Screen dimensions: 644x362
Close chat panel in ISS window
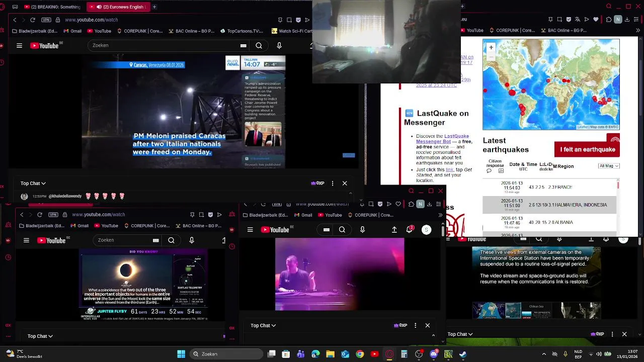pyautogui.click(x=624, y=334)
